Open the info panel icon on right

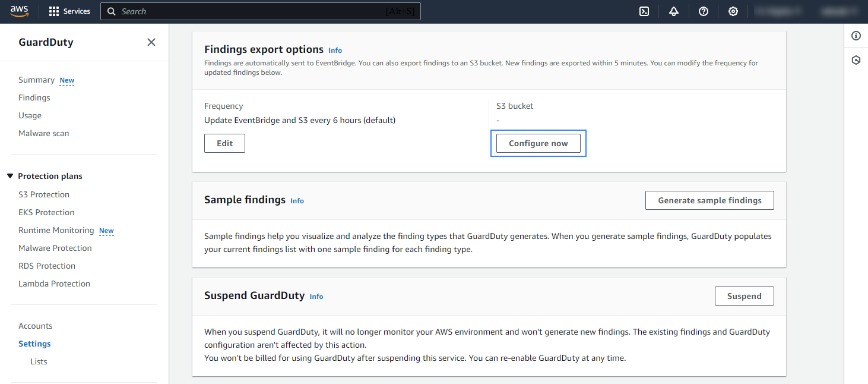[x=856, y=36]
